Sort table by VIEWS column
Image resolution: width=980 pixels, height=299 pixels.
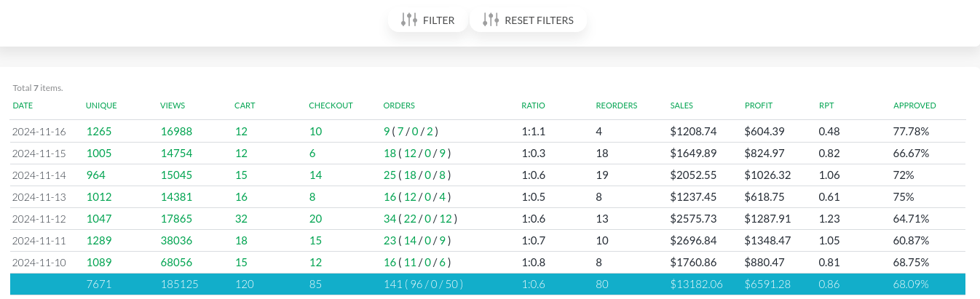(173, 105)
